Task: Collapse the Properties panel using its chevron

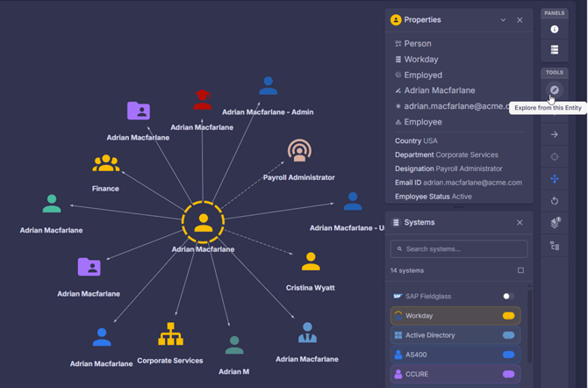Action: coord(503,20)
